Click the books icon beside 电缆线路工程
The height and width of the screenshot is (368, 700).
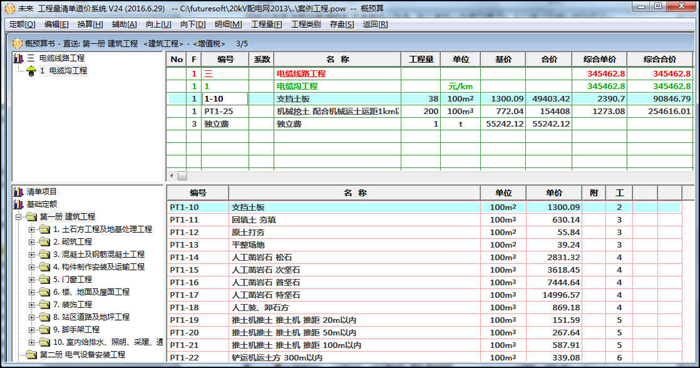(18, 58)
